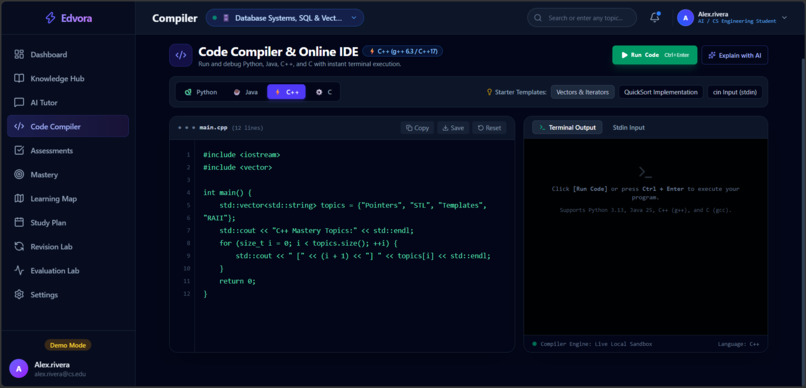Screen dimensions: 806x388
Task: Click the Settings gear icon
Action: coord(19,294)
